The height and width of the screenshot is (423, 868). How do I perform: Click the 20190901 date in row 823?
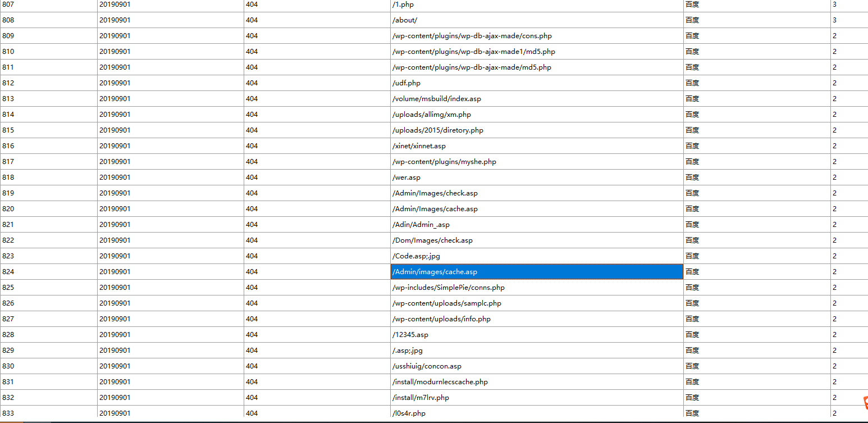tap(171, 256)
